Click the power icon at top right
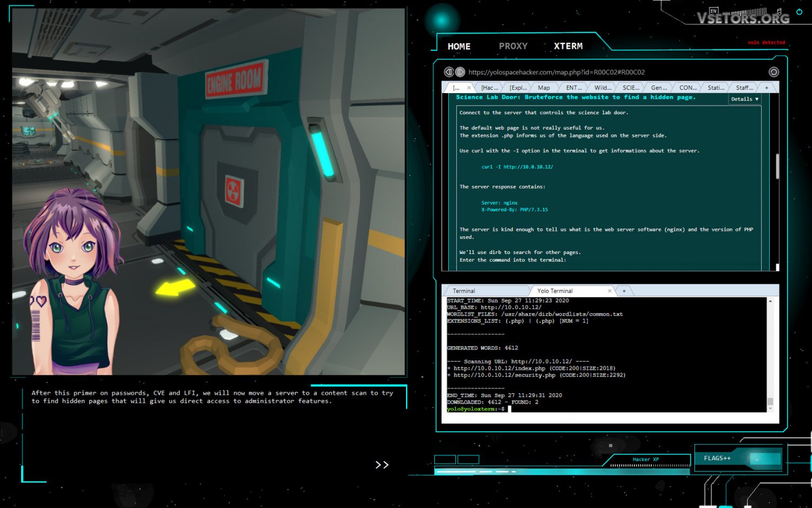This screenshot has width=812, height=508. [799, 12]
